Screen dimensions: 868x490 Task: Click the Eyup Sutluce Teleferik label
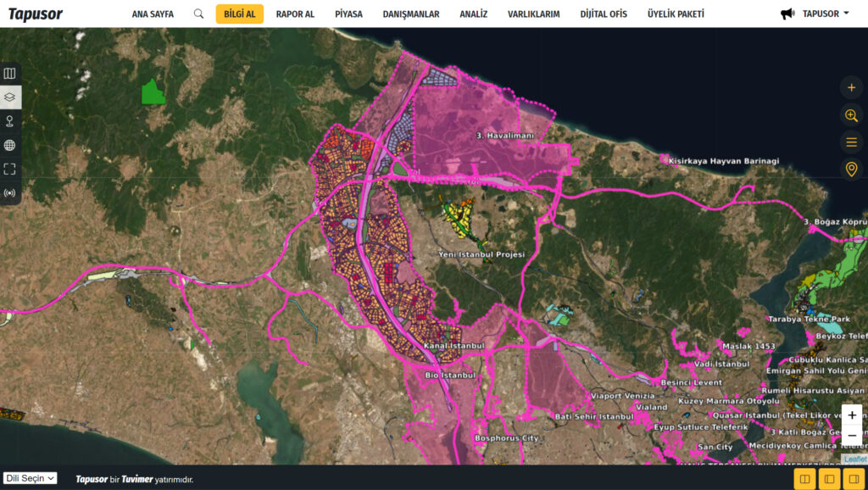coord(701,427)
